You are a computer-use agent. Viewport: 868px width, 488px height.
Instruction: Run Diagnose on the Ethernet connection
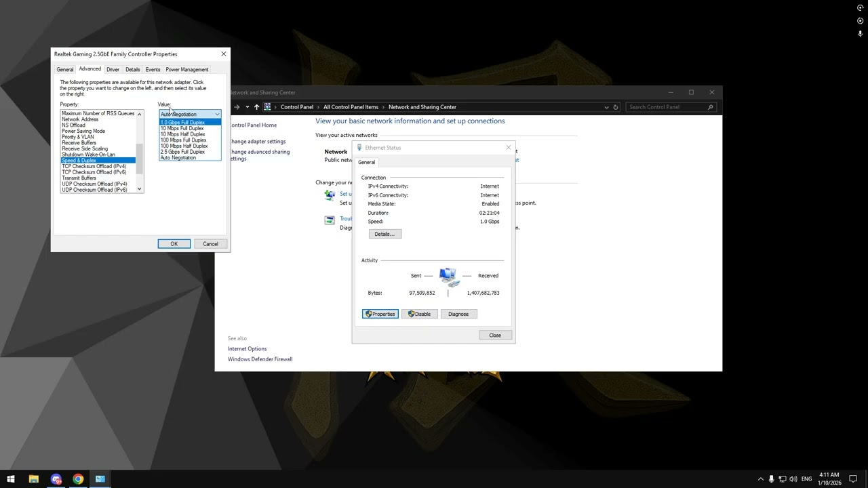[x=458, y=314]
